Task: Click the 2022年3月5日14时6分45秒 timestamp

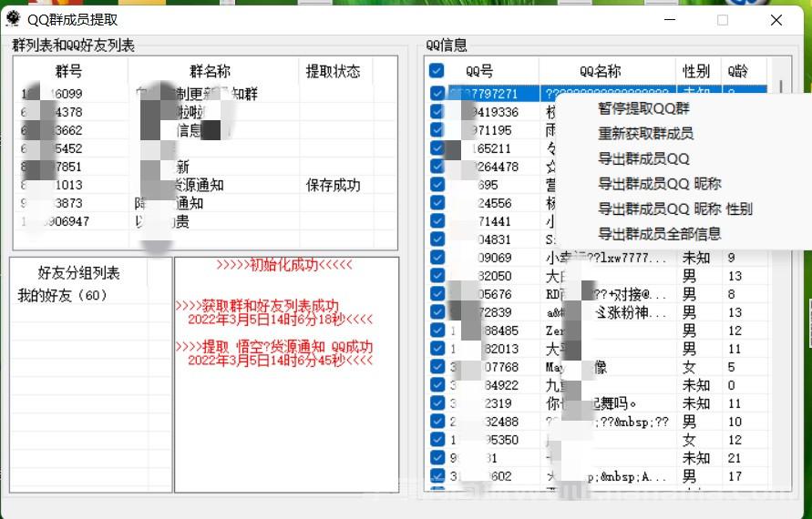Action: [280, 361]
